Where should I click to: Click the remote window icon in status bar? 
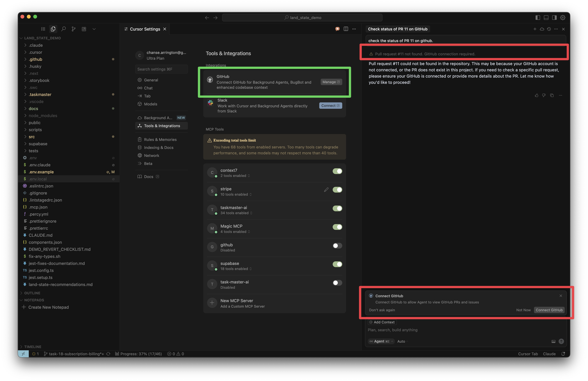[23, 354]
